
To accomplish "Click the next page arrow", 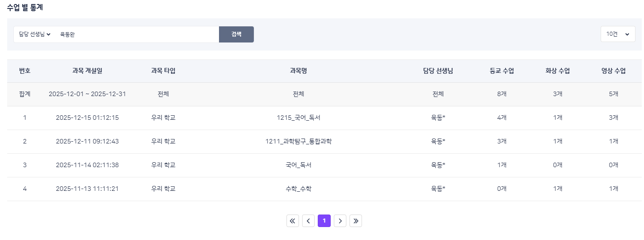I will [340, 221].
